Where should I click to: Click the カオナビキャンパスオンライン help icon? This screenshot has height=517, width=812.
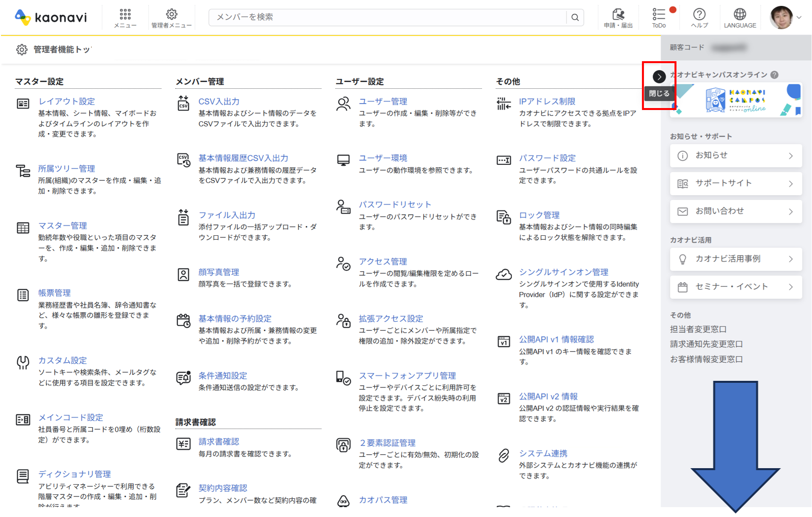click(x=775, y=75)
